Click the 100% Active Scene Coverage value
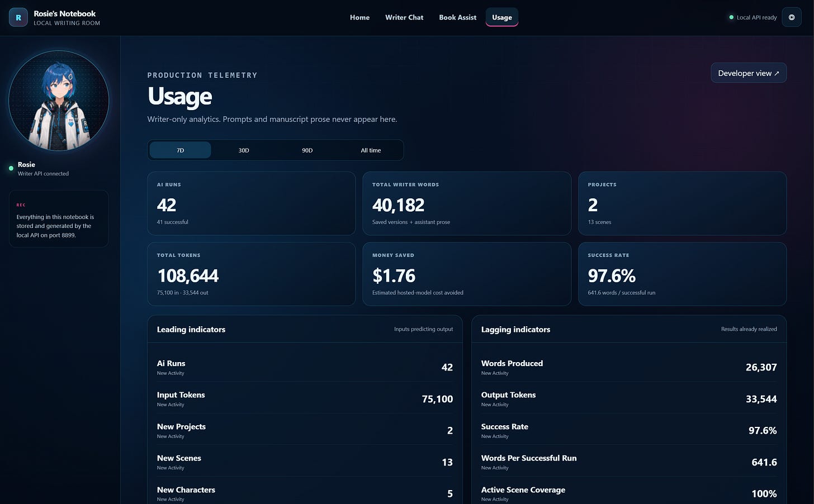Image resolution: width=814 pixels, height=504 pixels. coord(764,494)
